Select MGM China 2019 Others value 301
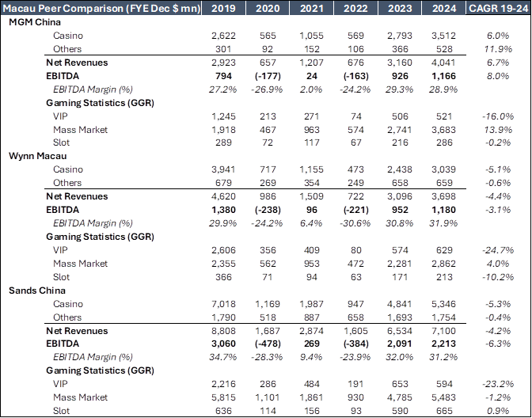Image resolution: width=532 pixels, height=418 pixels. (x=223, y=49)
